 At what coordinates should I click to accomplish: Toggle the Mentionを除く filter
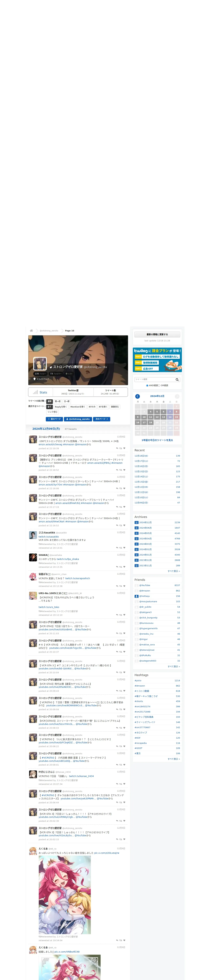coord(78,407)
